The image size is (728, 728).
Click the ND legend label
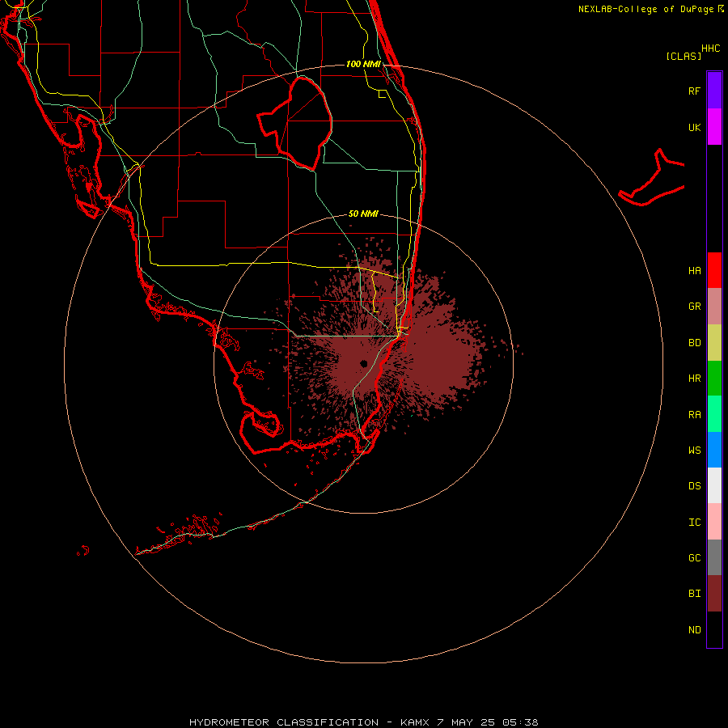click(694, 630)
